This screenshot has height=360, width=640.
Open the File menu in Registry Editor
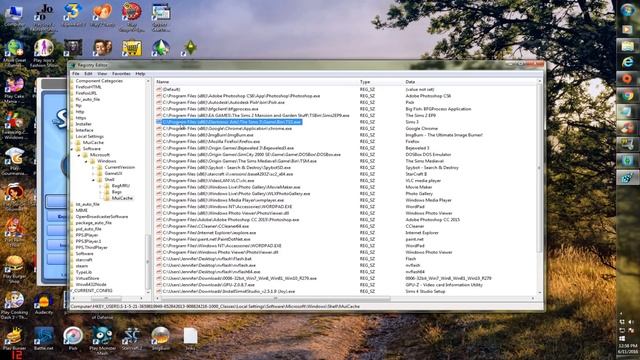[x=76, y=74]
